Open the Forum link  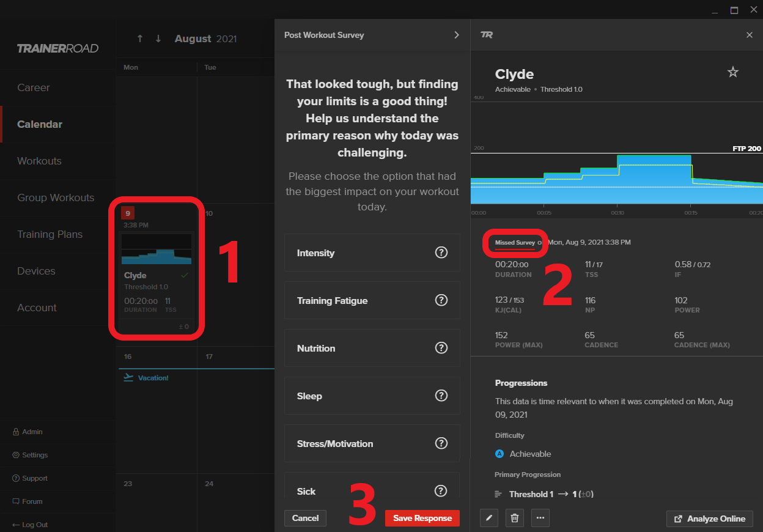click(28, 501)
